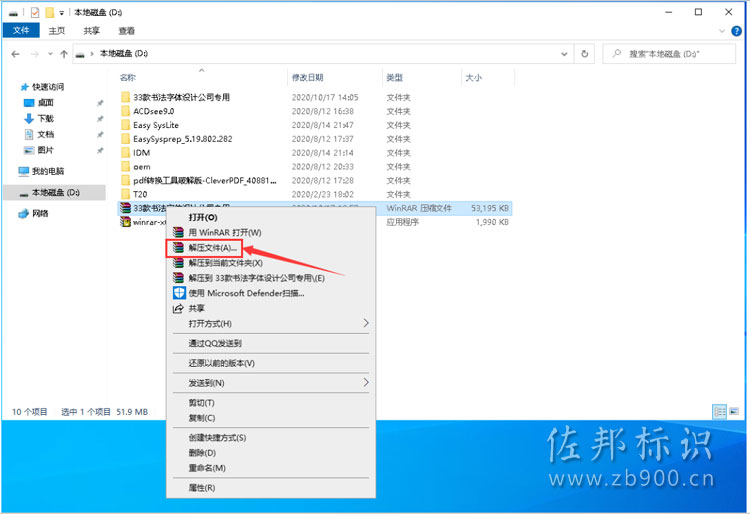The width and height of the screenshot is (750, 514).
Task: Choose 还原以前的版本(V)
Action: [x=271, y=363]
